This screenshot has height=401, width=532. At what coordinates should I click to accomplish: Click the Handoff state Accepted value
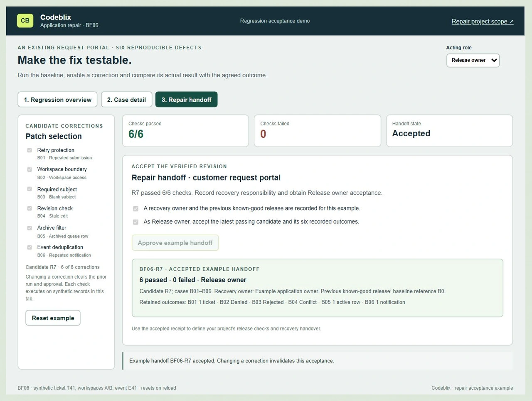pyautogui.click(x=411, y=133)
